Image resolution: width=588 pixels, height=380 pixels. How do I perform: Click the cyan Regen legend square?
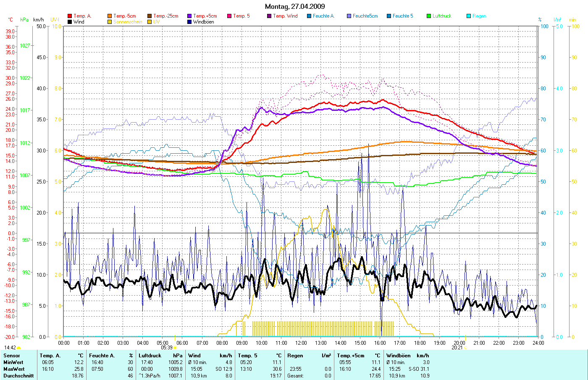(x=469, y=16)
